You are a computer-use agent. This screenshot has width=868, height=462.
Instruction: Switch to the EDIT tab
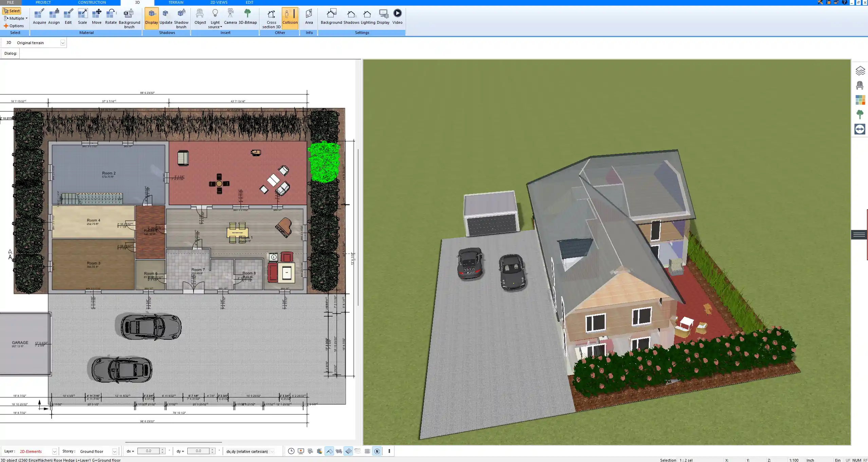[250, 2]
